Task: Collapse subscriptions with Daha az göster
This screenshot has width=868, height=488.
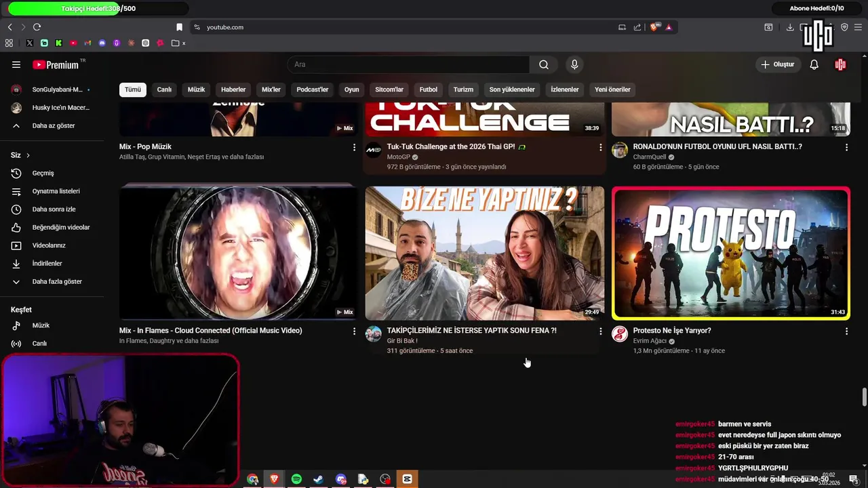Action: [x=52, y=125]
